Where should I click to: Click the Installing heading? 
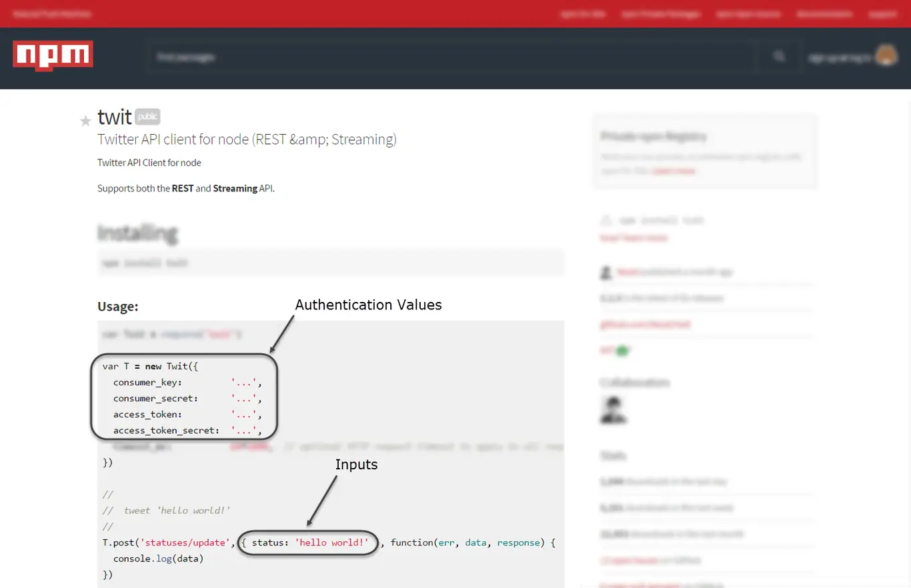pyautogui.click(x=137, y=233)
